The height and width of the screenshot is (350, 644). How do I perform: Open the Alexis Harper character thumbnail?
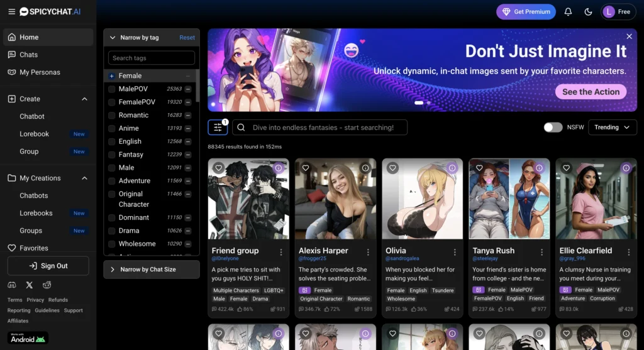[x=335, y=199]
